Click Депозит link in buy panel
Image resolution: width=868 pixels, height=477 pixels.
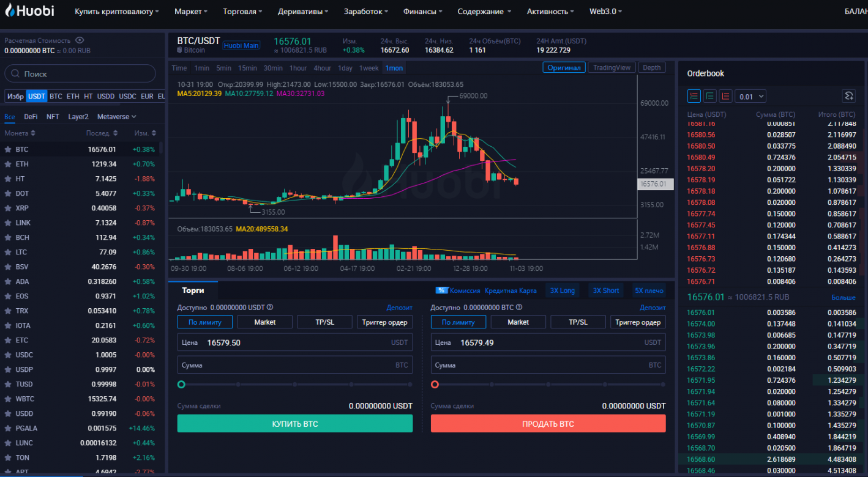pos(399,308)
